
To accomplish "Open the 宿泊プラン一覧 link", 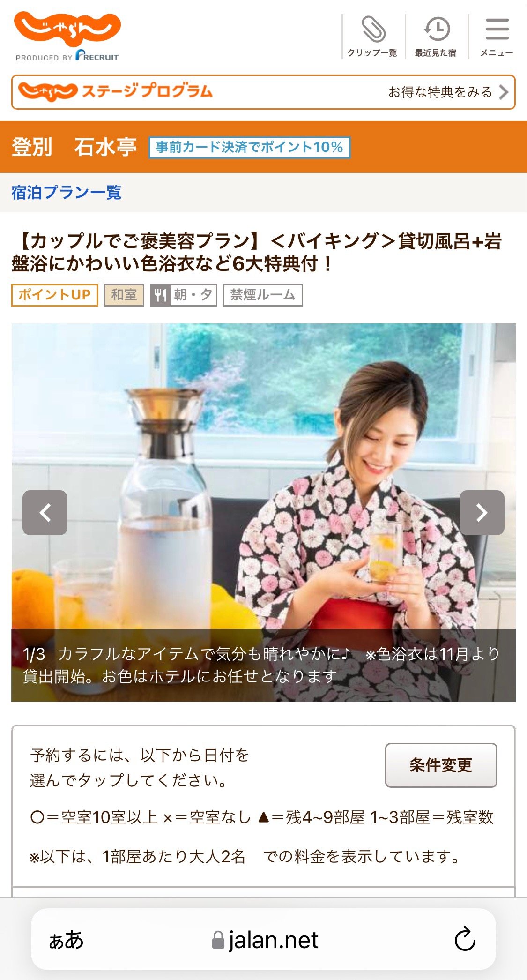I will pyautogui.click(x=67, y=192).
